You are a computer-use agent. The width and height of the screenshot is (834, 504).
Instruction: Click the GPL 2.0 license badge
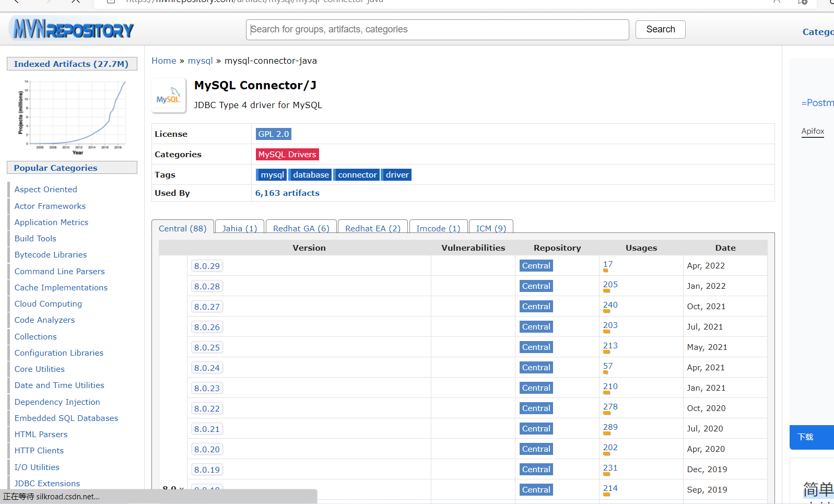coord(274,134)
